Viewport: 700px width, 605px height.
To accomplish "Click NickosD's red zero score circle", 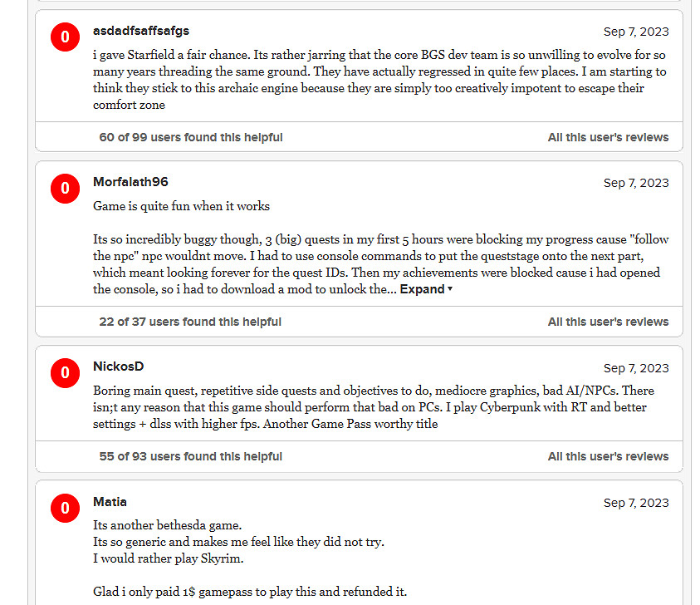I will [x=65, y=373].
